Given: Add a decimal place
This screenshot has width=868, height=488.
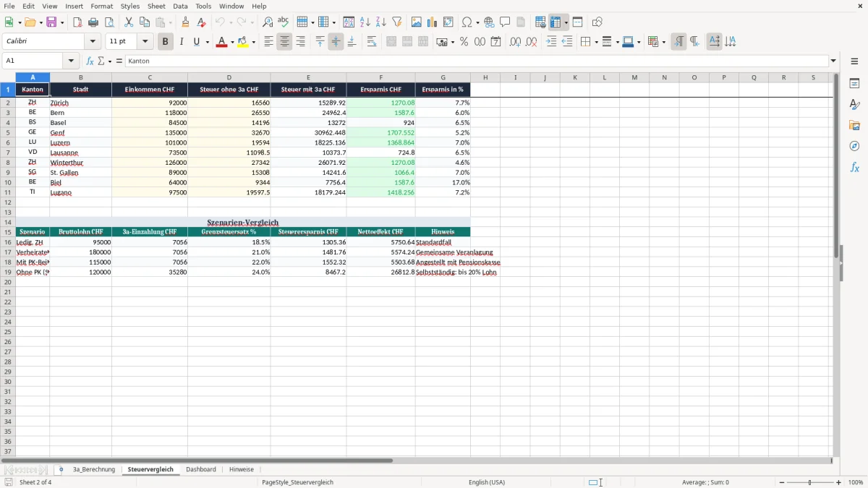Looking at the screenshot, I should (515, 42).
